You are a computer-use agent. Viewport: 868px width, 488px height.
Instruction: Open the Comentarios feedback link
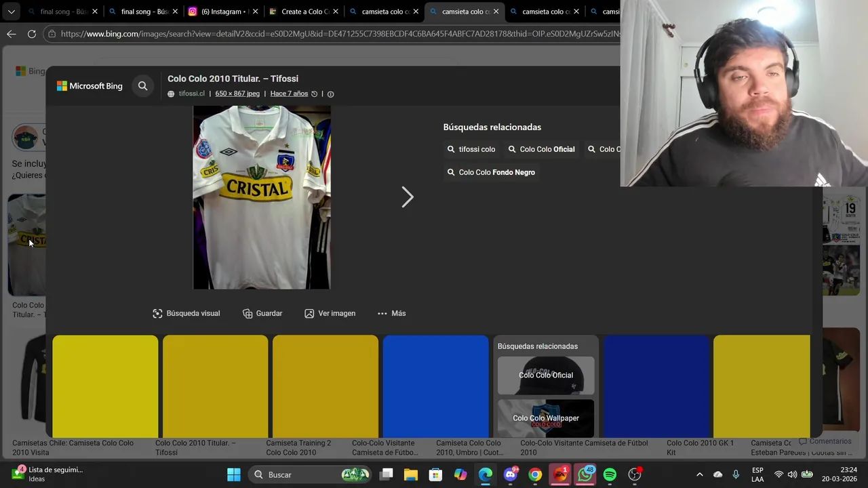pyautogui.click(x=825, y=441)
